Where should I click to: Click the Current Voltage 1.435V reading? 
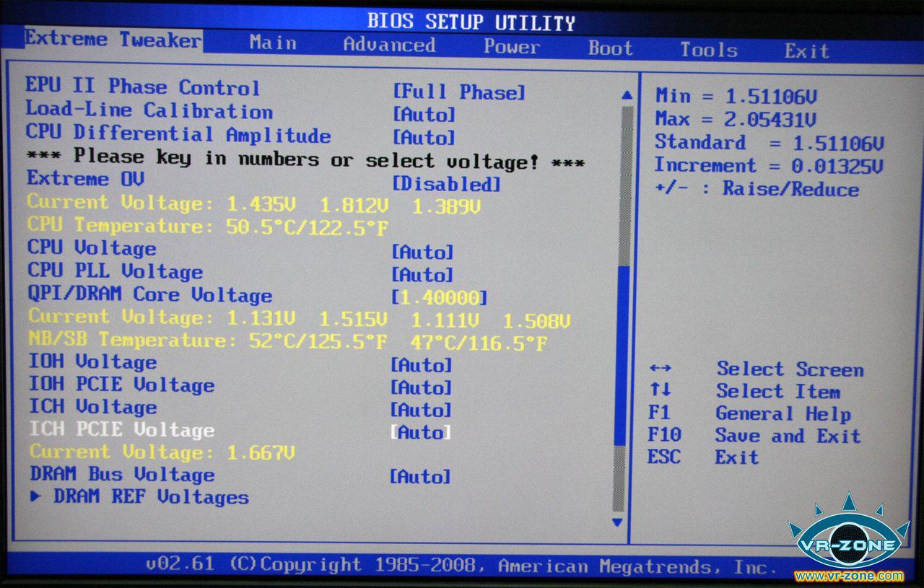[x=254, y=204]
